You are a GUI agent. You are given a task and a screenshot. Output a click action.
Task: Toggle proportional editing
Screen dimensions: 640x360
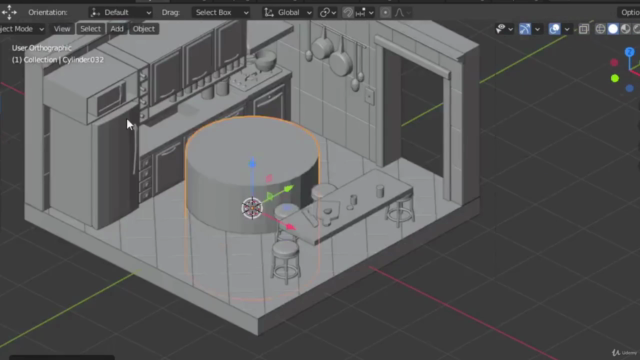coord(385,13)
